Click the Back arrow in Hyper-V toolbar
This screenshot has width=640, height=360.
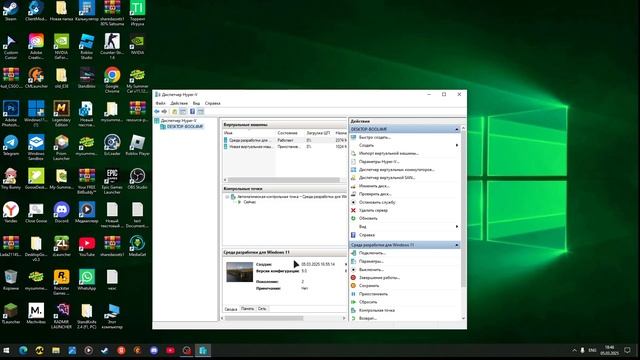coord(157,111)
